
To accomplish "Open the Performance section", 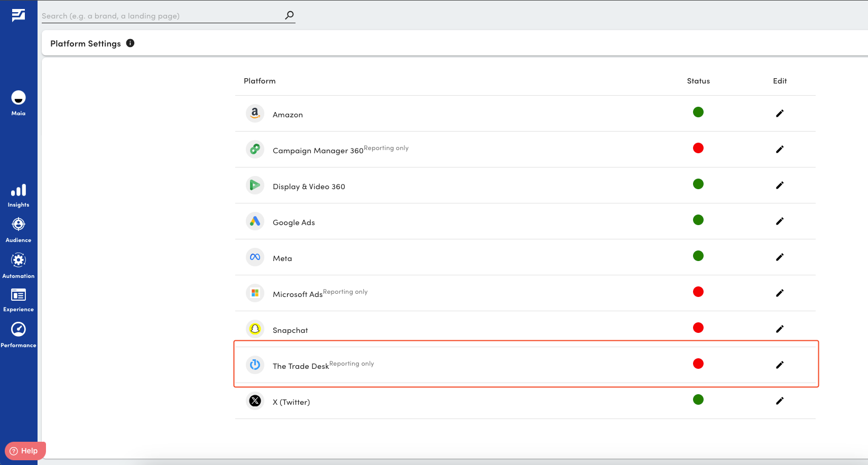I will tap(19, 335).
